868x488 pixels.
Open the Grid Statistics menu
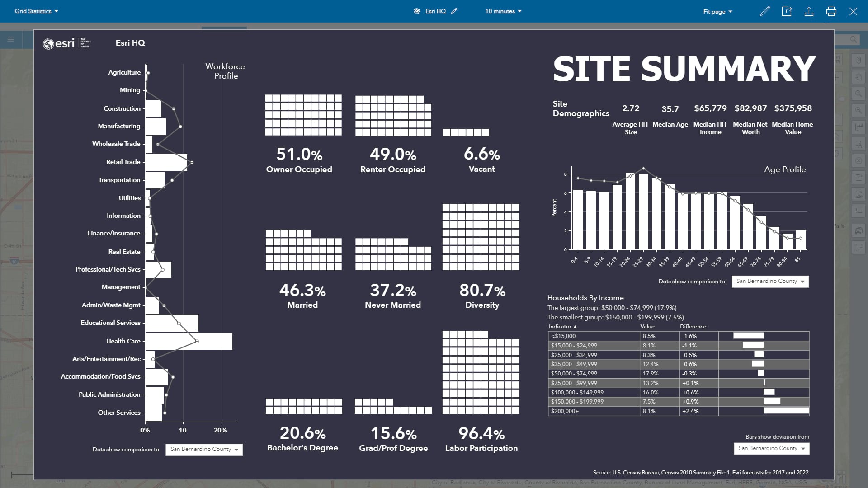36,11
